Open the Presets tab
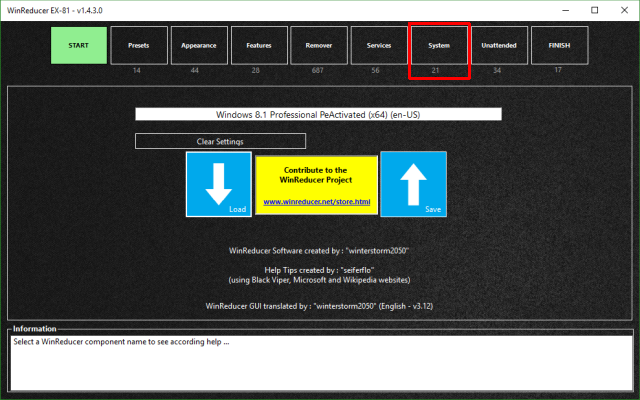Screen dimensions: 640x400 (139, 45)
